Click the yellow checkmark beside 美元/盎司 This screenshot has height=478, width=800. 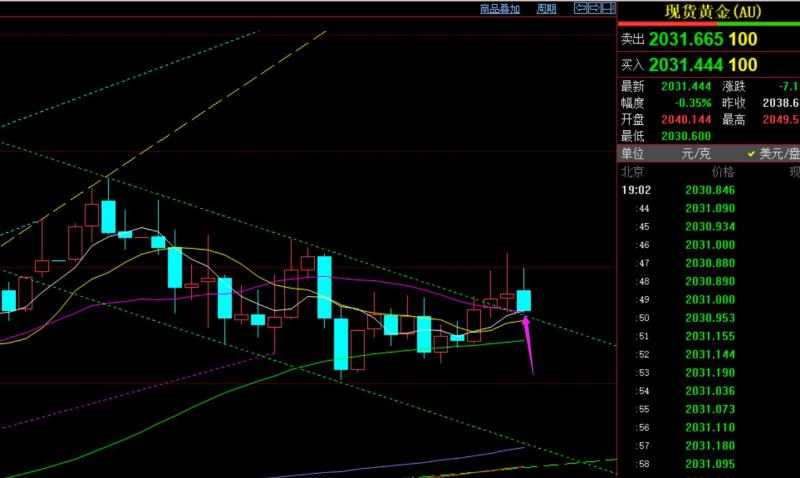(x=751, y=154)
